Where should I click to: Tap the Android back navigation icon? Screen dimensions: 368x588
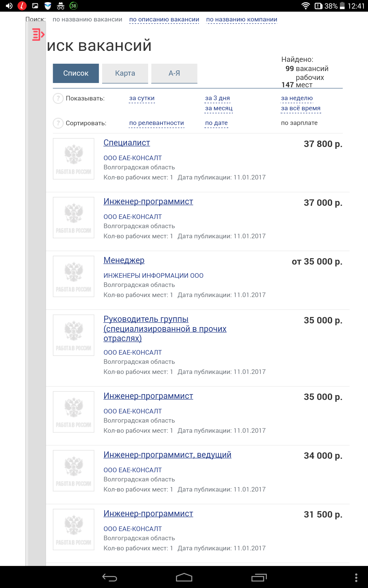[110, 578]
